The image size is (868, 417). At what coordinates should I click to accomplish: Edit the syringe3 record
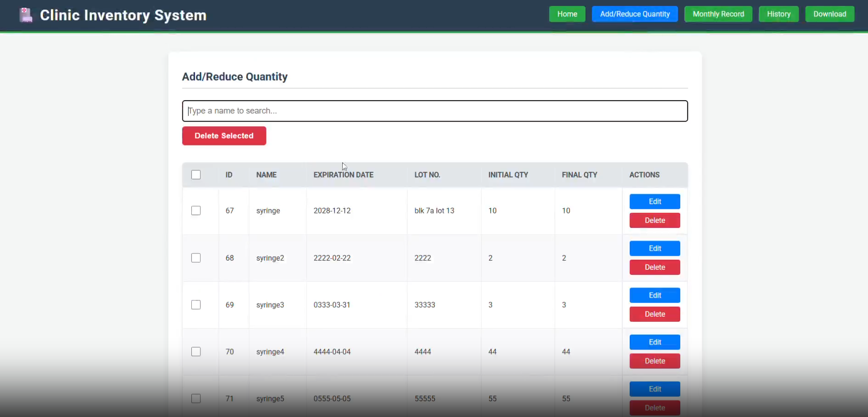click(654, 295)
